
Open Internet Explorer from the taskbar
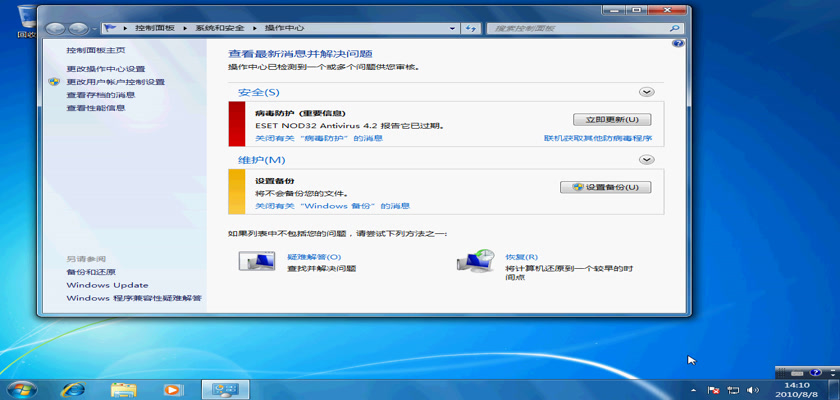point(72,389)
